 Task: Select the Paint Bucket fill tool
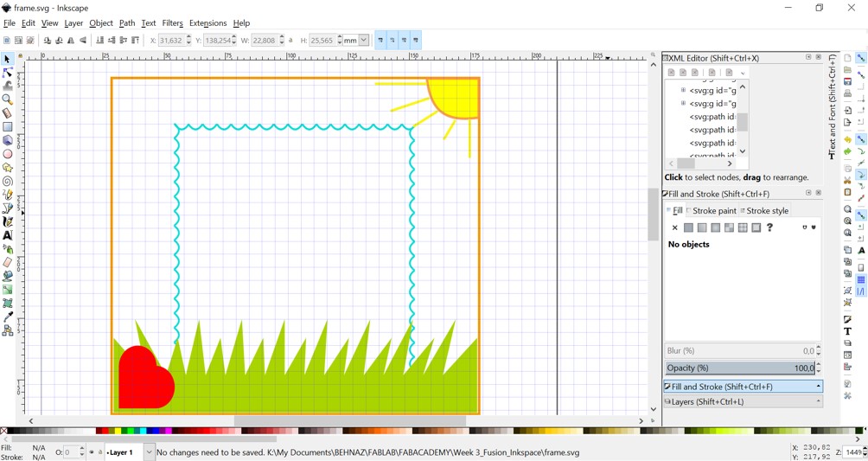(7, 276)
